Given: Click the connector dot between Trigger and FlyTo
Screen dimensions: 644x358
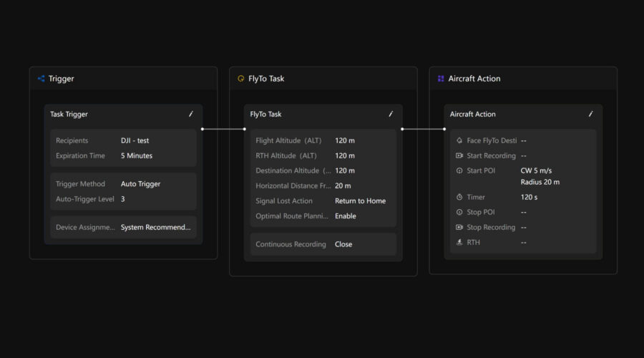Looking at the screenshot, I should coord(203,130).
